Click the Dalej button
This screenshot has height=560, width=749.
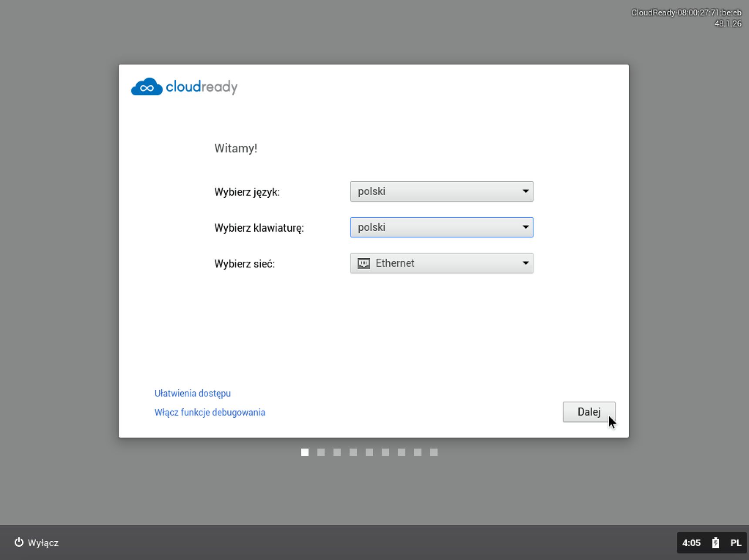(x=589, y=412)
